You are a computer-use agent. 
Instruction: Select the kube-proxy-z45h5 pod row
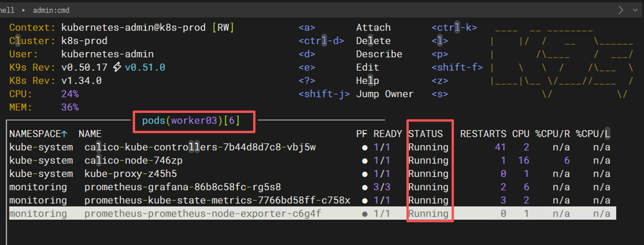pos(312,174)
